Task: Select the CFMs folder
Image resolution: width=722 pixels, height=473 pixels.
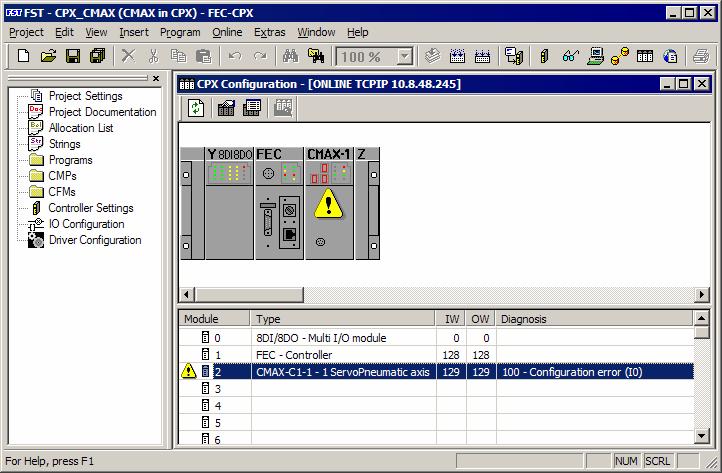Action: point(62,192)
